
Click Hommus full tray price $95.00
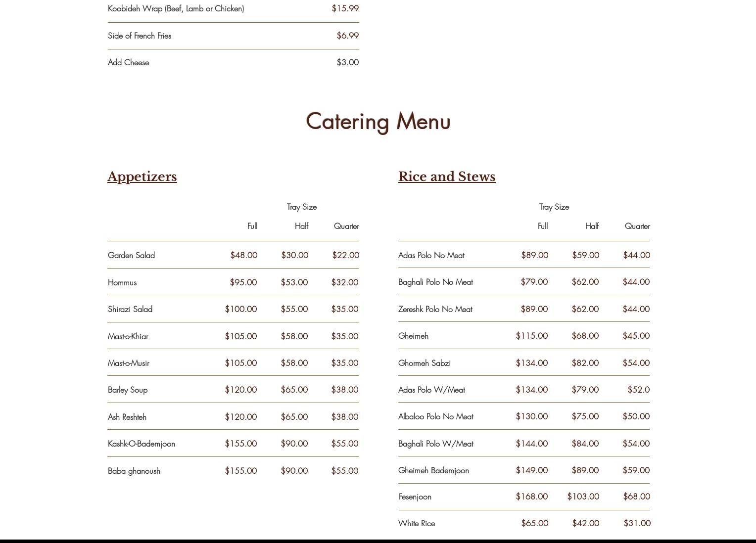pyautogui.click(x=243, y=282)
